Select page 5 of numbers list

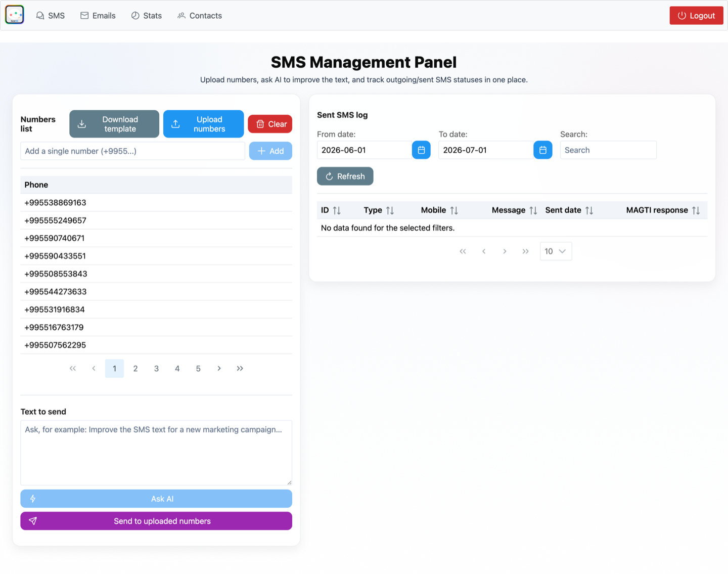pos(198,369)
